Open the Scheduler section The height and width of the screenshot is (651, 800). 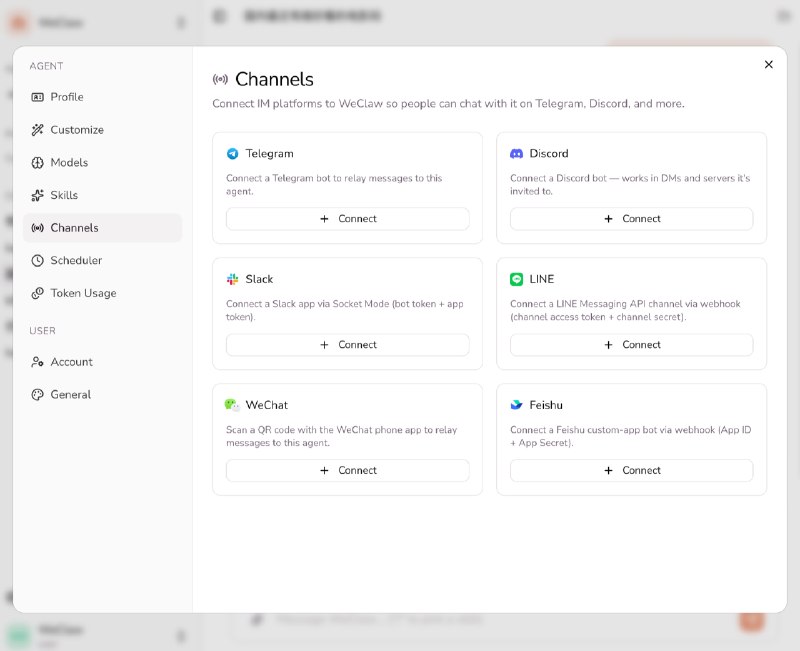[x=102, y=260]
